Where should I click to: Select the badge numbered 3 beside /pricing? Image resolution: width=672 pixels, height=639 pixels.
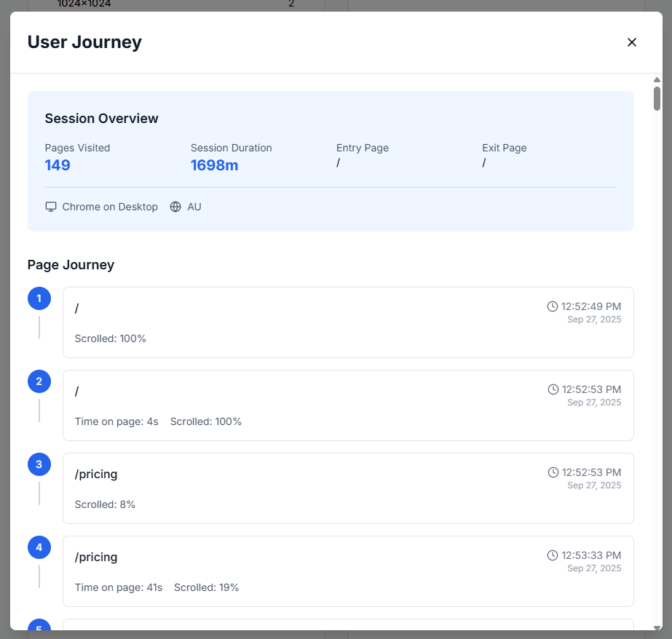39,464
